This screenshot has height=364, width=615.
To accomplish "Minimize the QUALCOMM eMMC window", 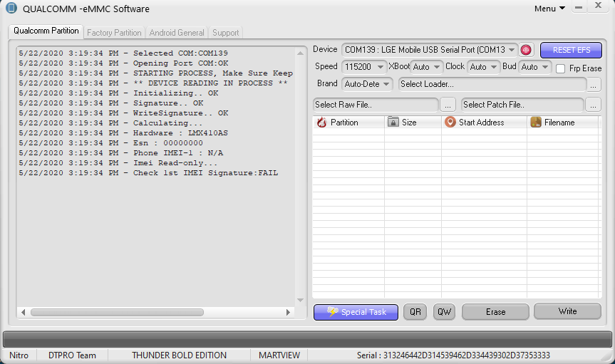I will pyautogui.click(x=579, y=7).
